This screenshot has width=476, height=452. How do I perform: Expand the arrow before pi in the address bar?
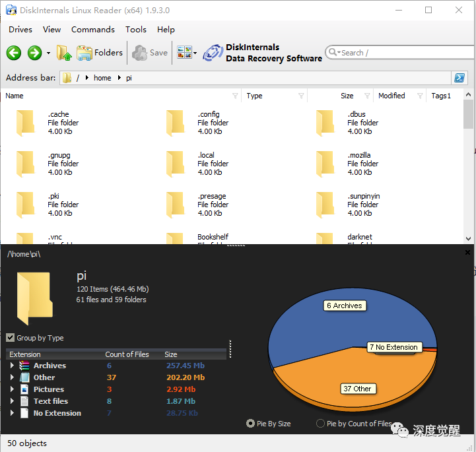[119, 78]
